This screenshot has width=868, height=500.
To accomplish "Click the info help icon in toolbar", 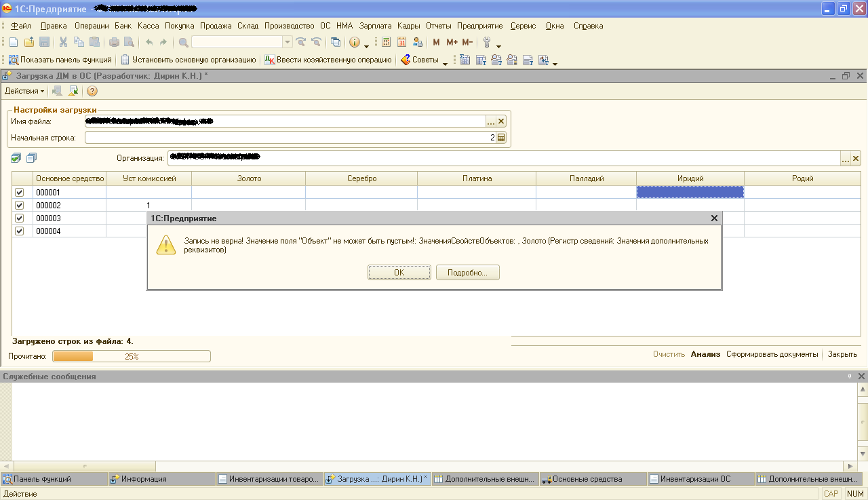I will [x=354, y=42].
